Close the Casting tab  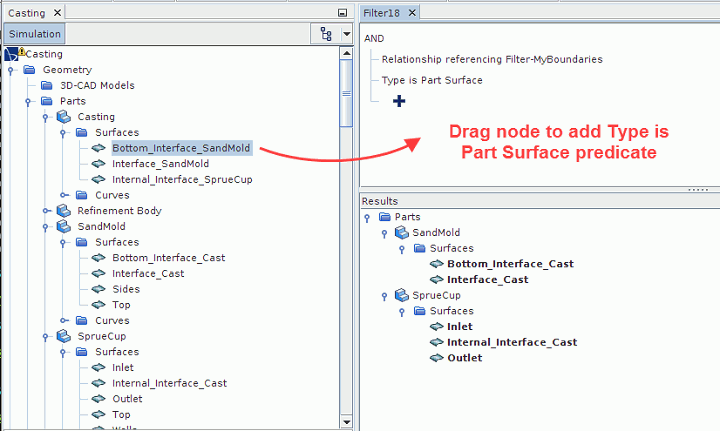pyautogui.click(x=56, y=12)
